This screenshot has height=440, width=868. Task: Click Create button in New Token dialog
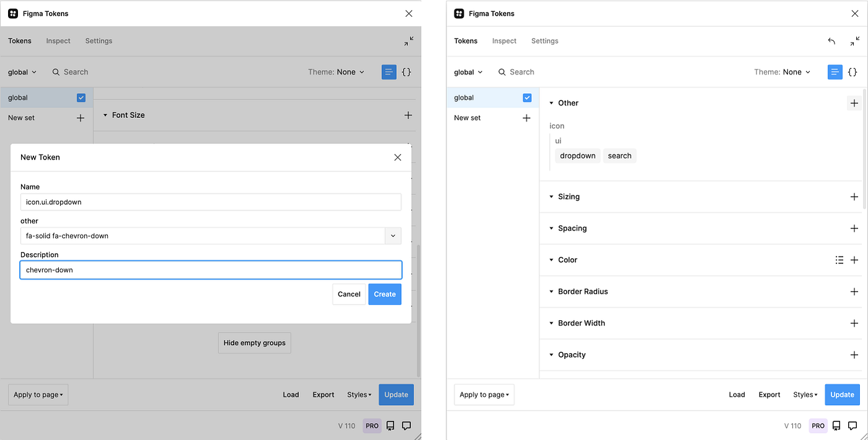(385, 294)
